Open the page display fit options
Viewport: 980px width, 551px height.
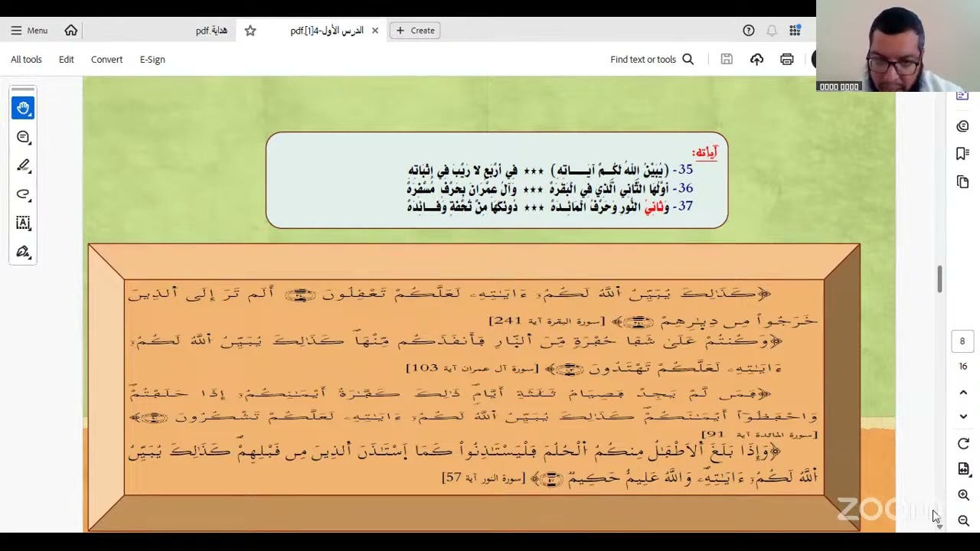[x=963, y=469]
